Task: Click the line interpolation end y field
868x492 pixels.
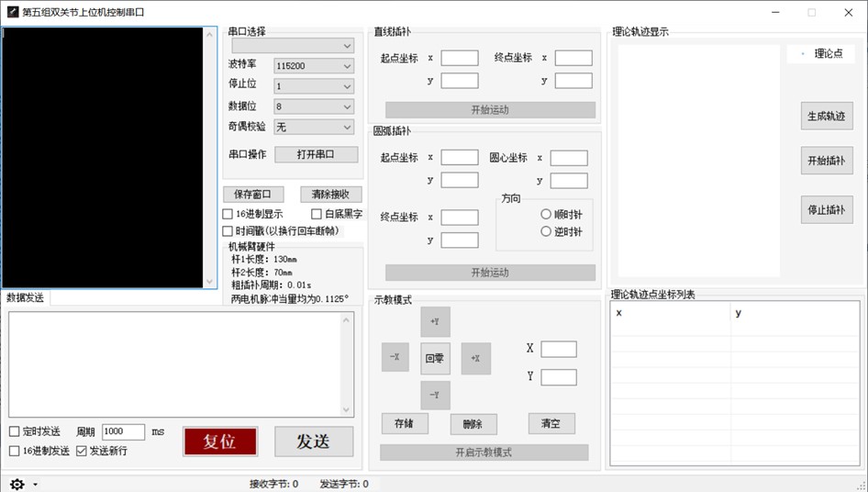Action: pyautogui.click(x=573, y=81)
